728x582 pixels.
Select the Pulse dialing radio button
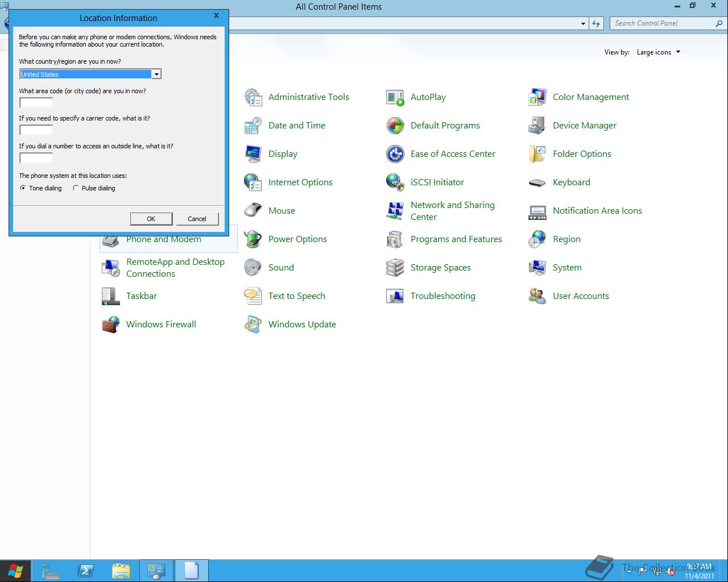76,188
